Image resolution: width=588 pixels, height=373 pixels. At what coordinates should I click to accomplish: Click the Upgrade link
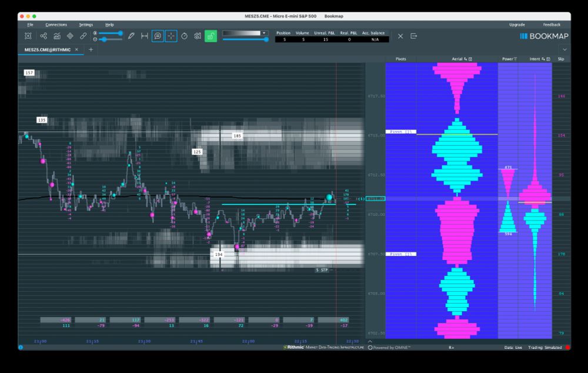(517, 25)
